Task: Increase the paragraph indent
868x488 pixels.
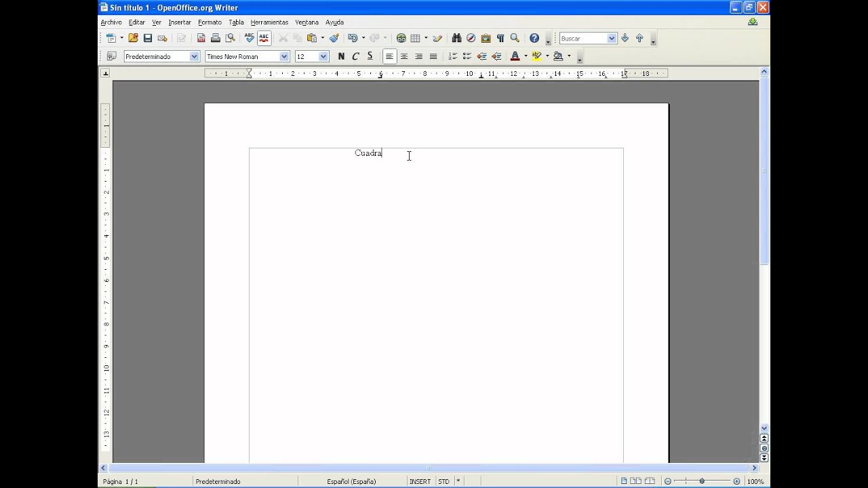Action: coord(496,56)
